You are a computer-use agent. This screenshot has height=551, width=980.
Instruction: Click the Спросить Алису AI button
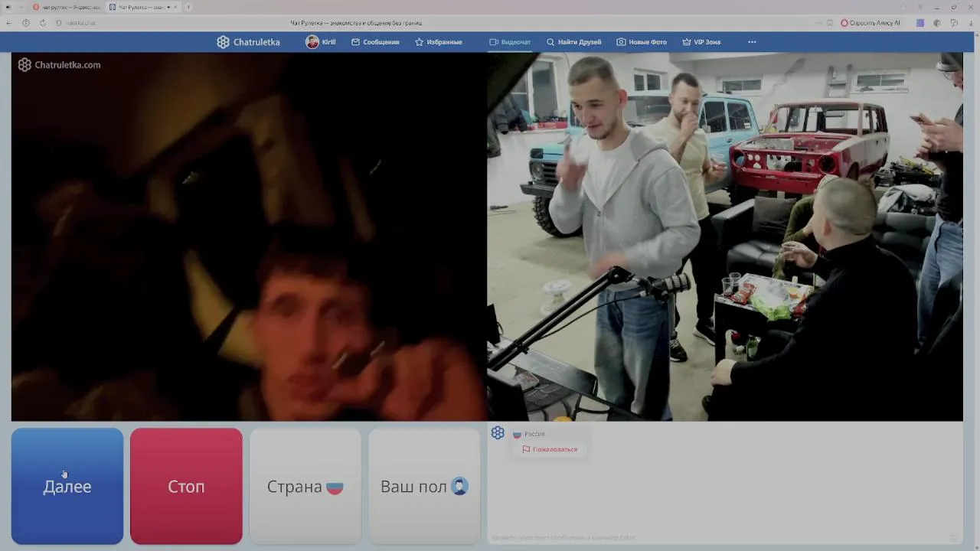coord(870,23)
